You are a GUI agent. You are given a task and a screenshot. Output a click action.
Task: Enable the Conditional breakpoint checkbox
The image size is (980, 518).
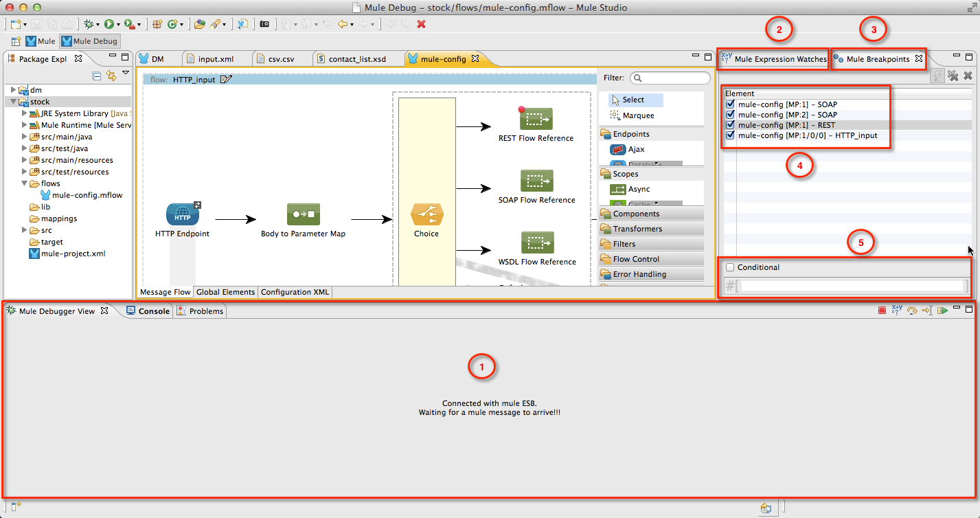(730, 267)
